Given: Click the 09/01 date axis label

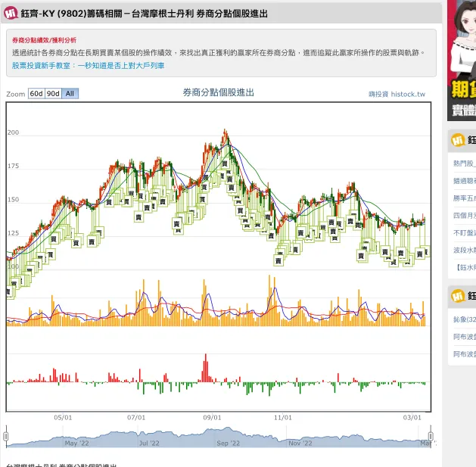Looking at the screenshot, I should tap(212, 418).
